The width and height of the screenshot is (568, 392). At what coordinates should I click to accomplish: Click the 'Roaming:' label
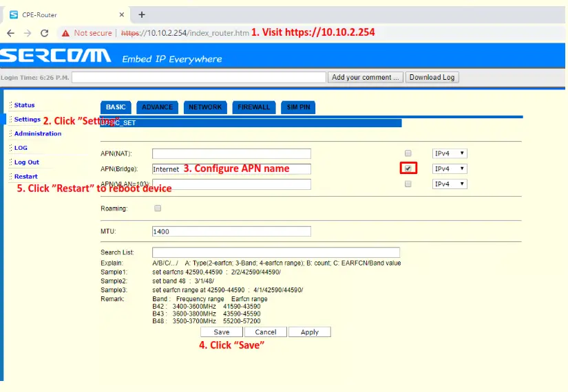[x=114, y=208]
